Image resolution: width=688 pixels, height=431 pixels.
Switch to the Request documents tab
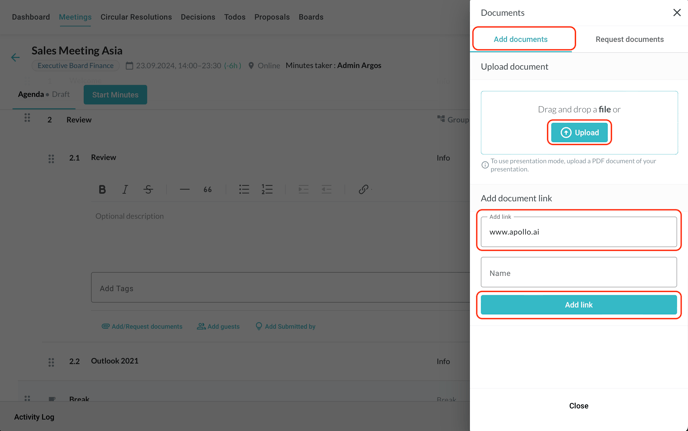click(x=629, y=39)
